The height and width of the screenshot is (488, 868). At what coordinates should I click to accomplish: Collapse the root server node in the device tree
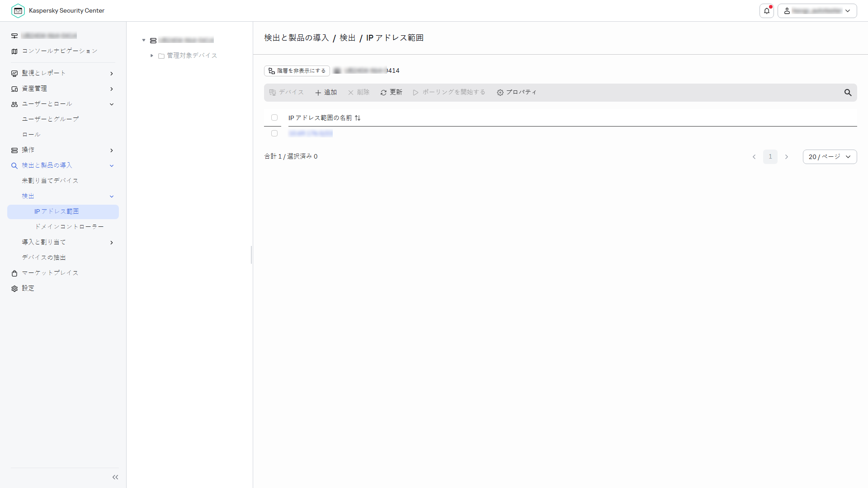point(144,40)
